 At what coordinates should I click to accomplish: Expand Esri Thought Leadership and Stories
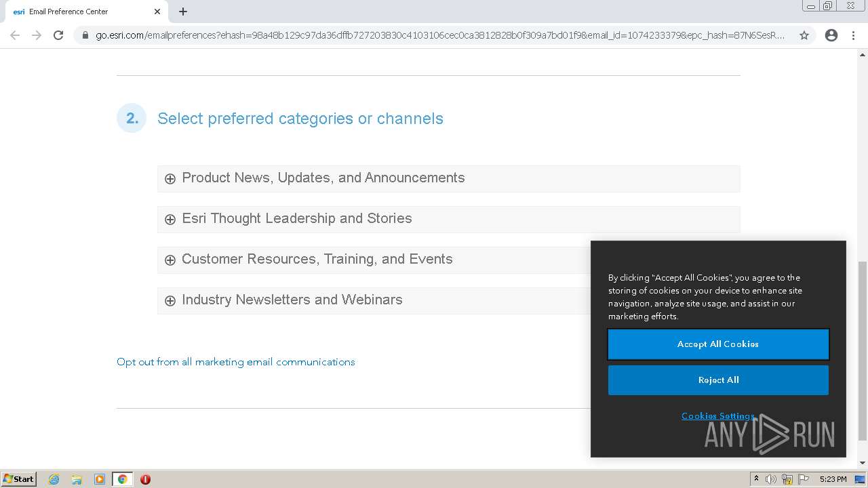tap(170, 220)
